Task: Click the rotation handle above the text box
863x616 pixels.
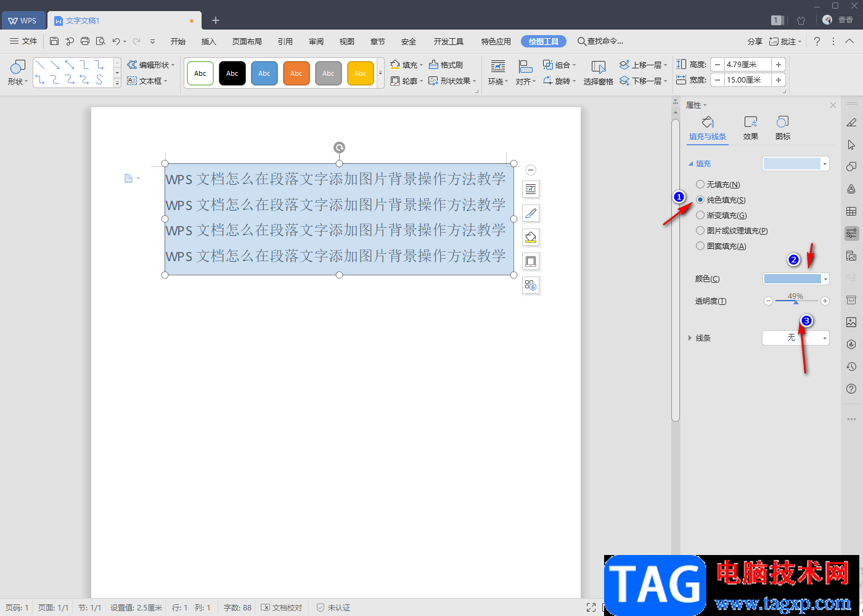Action: (x=339, y=147)
